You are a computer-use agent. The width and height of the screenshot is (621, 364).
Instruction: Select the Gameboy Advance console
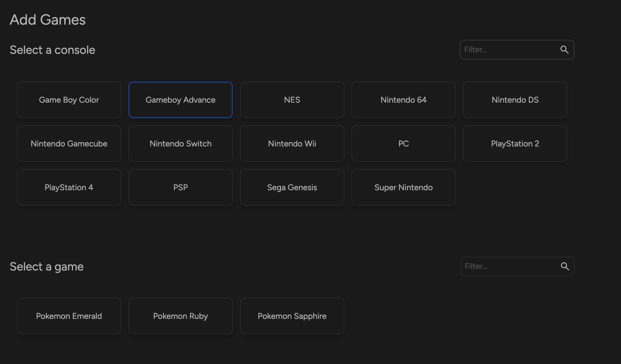coord(180,100)
